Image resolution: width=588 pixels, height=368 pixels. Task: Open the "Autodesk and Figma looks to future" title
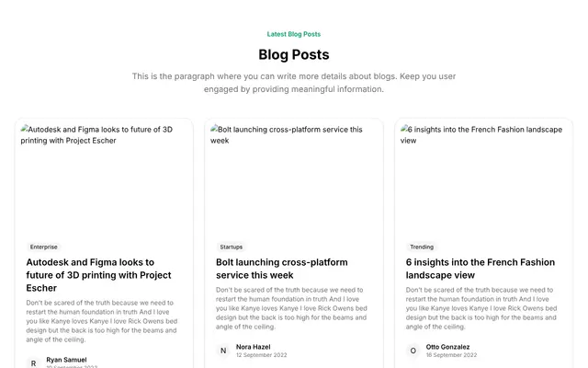coord(98,275)
